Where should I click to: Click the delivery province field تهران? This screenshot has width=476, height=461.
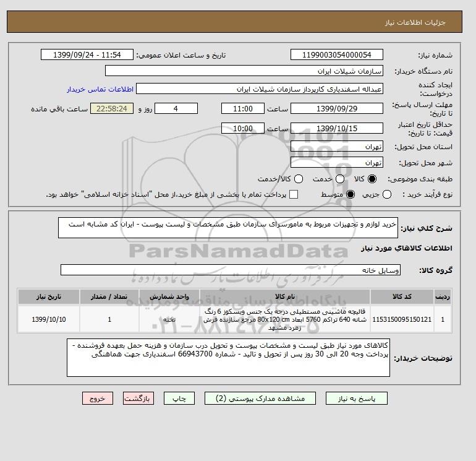point(337,147)
